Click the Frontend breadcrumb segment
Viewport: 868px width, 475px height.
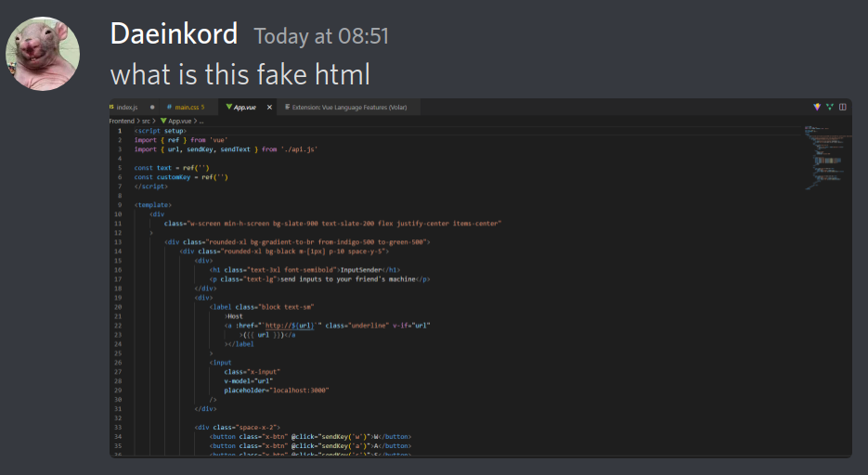pos(122,122)
